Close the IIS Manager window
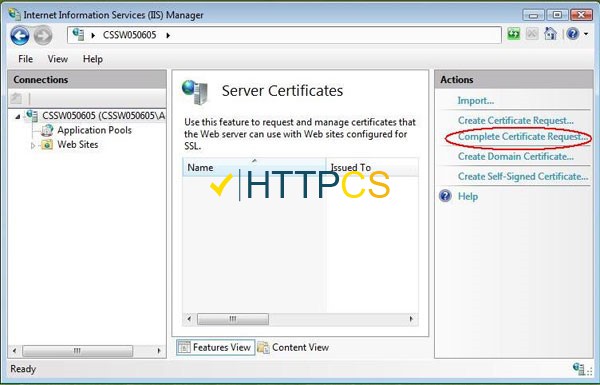600x385 pixels. click(x=581, y=15)
